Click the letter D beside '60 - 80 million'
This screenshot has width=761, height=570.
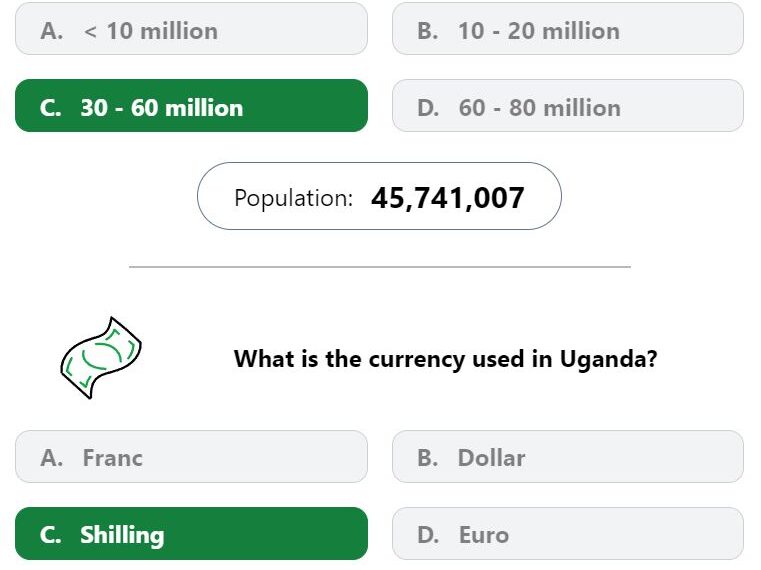tap(427, 108)
